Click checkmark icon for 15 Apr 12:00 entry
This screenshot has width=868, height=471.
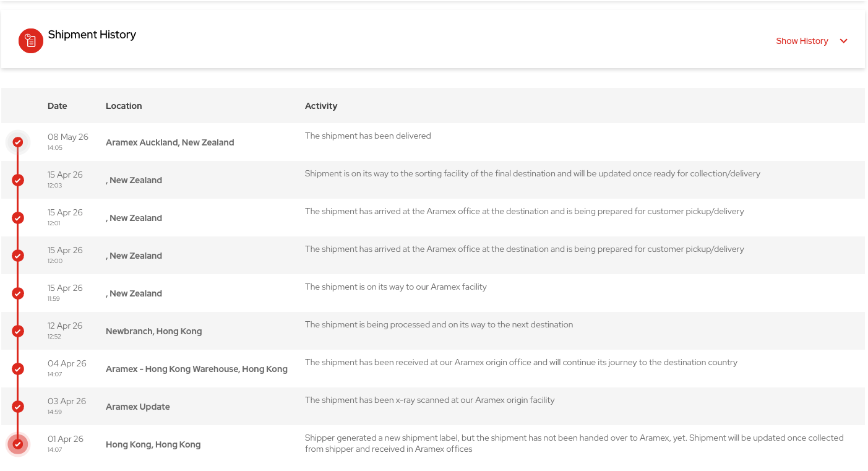pos(18,256)
